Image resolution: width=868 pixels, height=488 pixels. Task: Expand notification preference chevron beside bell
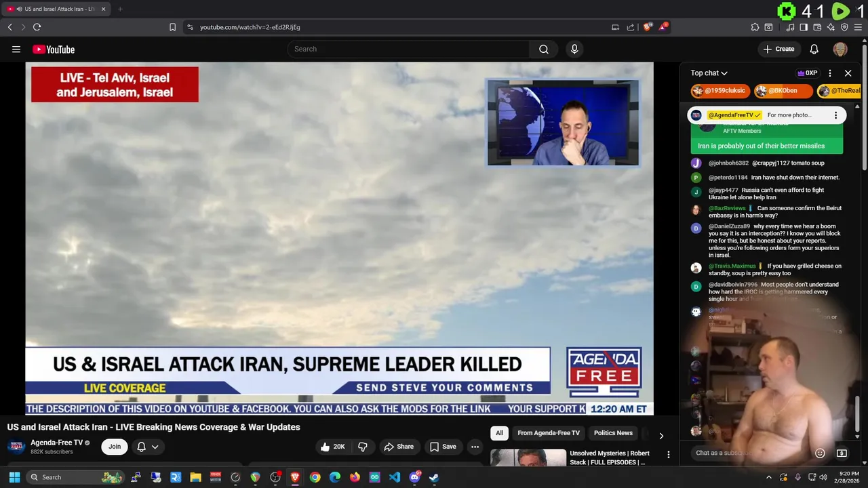155,447
